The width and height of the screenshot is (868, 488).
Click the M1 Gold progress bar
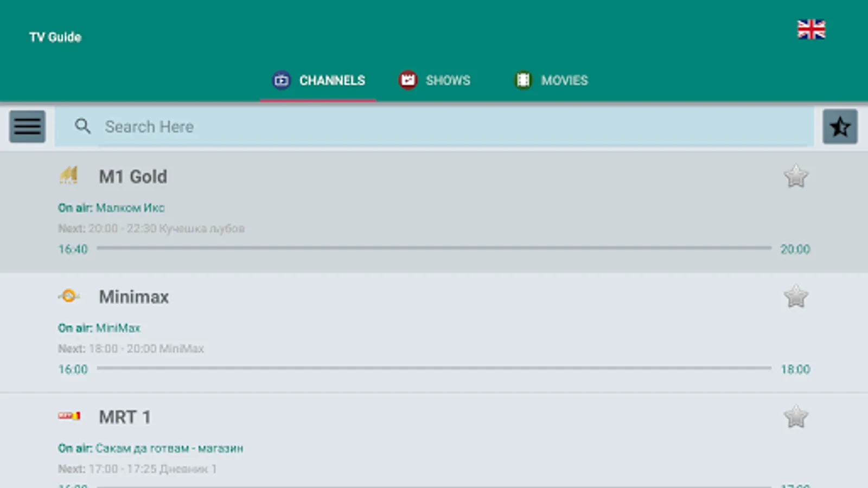point(434,248)
